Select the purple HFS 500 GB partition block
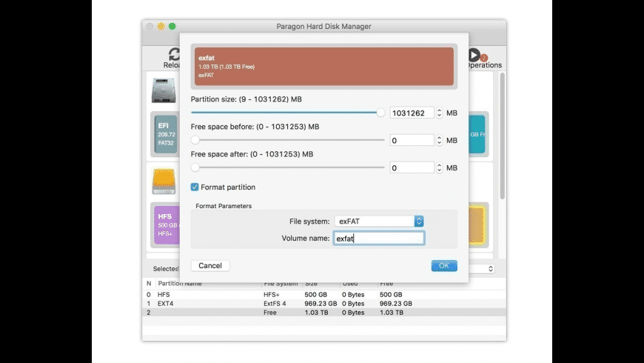644x363 pixels. point(167,225)
